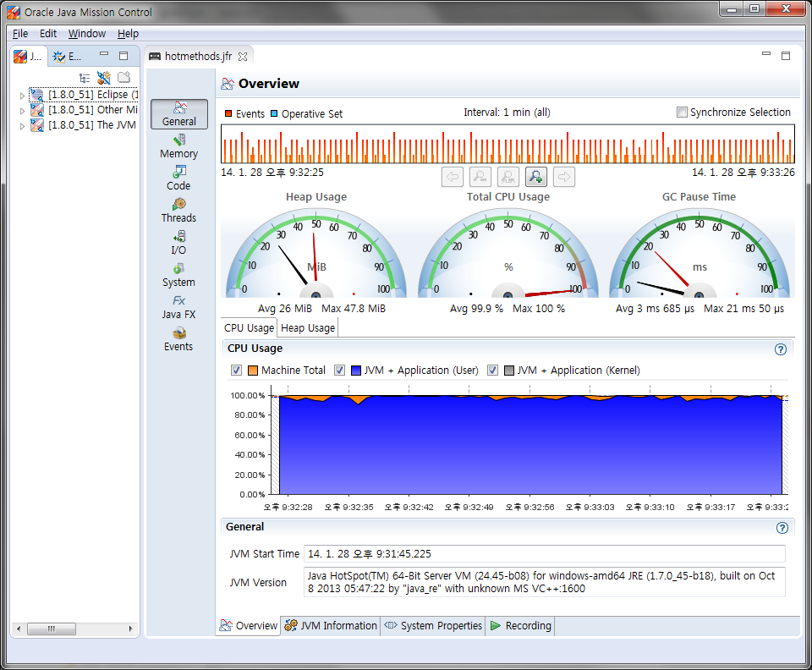812x670 pixels.
Task: Open the Threads tab group icon
Action: click(x=178, y=211)
